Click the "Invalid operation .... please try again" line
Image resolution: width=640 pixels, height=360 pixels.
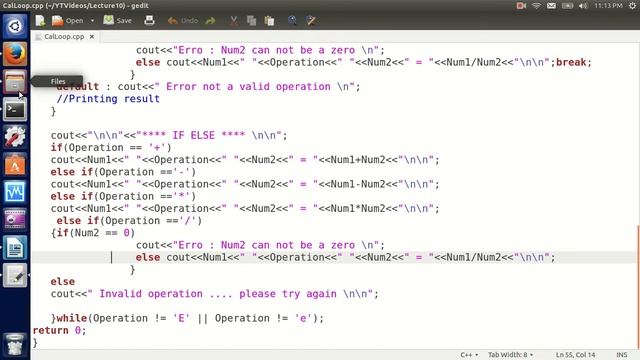[x=215, y=294]
